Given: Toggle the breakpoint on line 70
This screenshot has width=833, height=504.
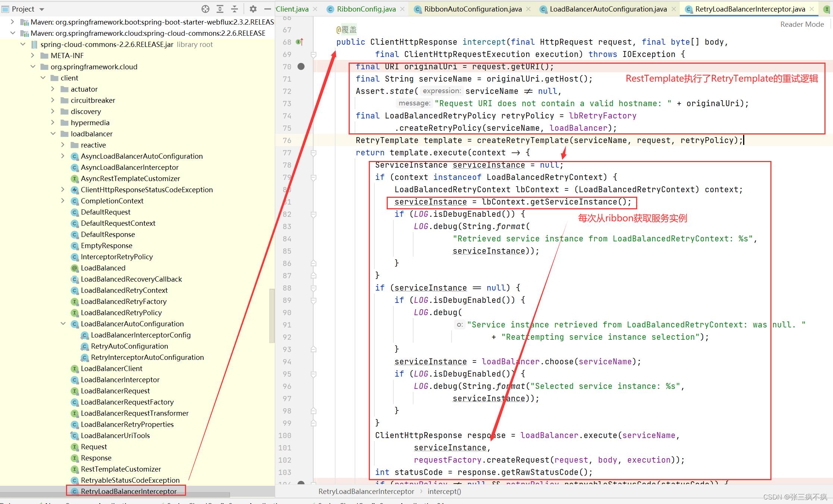Looking at the screenshot, I should [x=301, y=67].
